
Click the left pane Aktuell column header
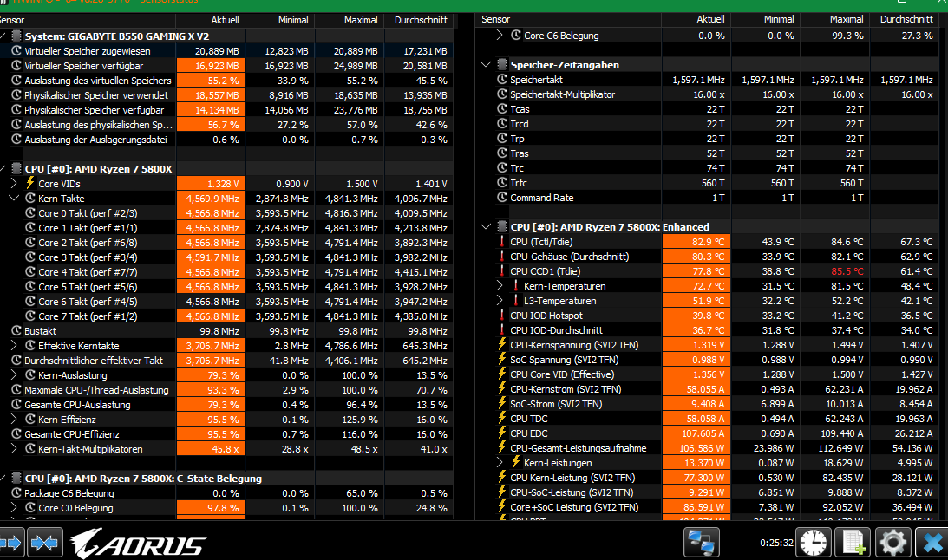coord(211,20)
